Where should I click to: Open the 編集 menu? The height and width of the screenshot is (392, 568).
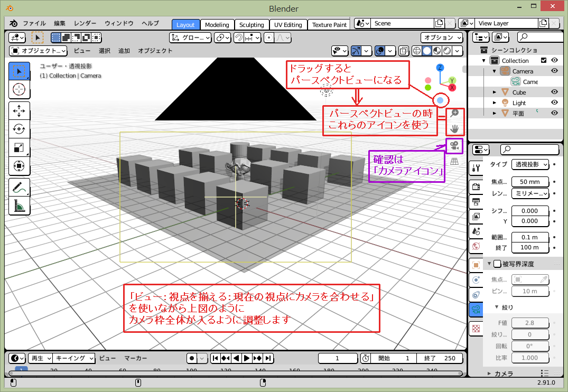[x=60, y=23]
